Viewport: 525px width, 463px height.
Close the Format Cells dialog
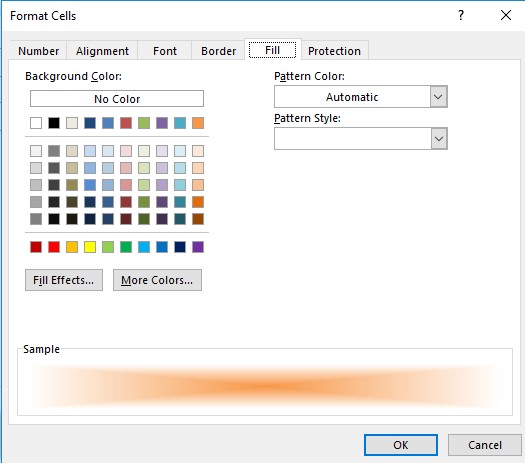pos(506,15)
